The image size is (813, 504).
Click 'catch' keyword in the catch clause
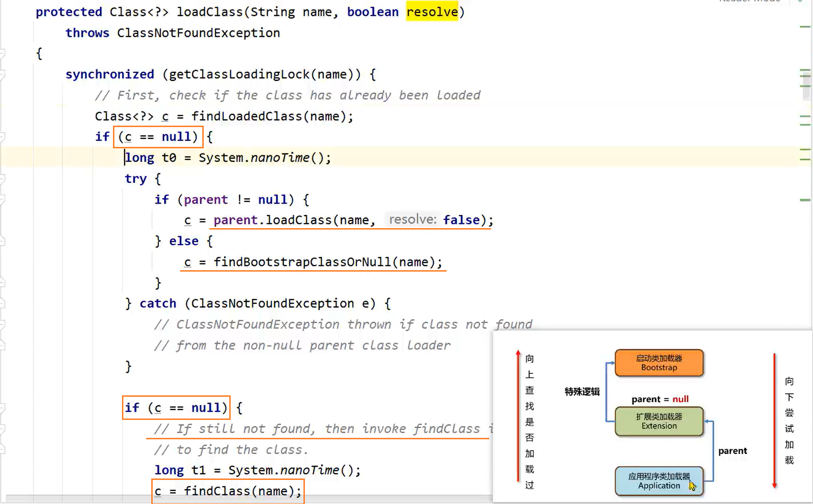pos(158,303)
